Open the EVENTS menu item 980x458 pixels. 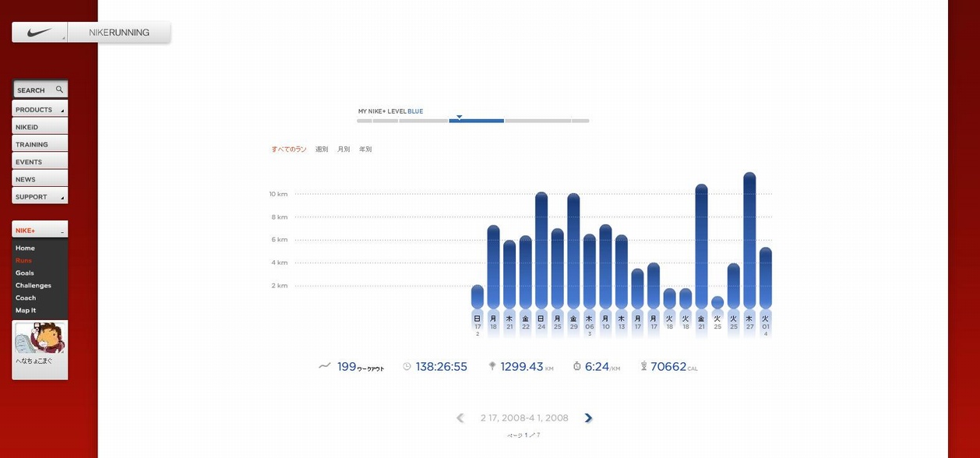(x=40, y=161)
